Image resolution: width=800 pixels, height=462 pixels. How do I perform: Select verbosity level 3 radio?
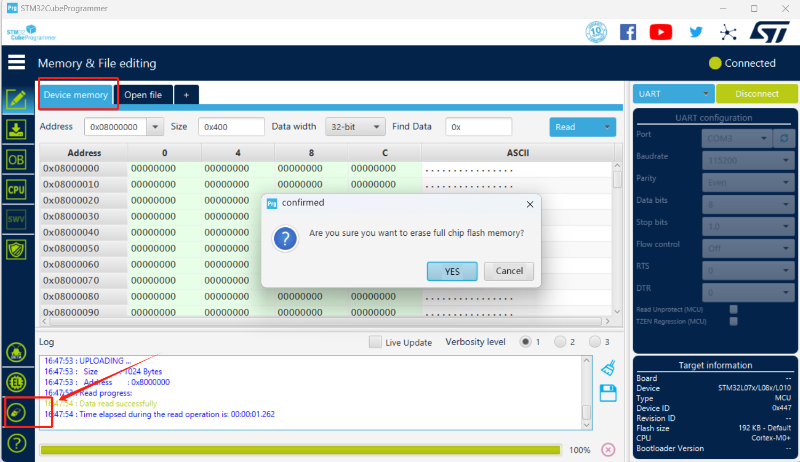[594, 342]
